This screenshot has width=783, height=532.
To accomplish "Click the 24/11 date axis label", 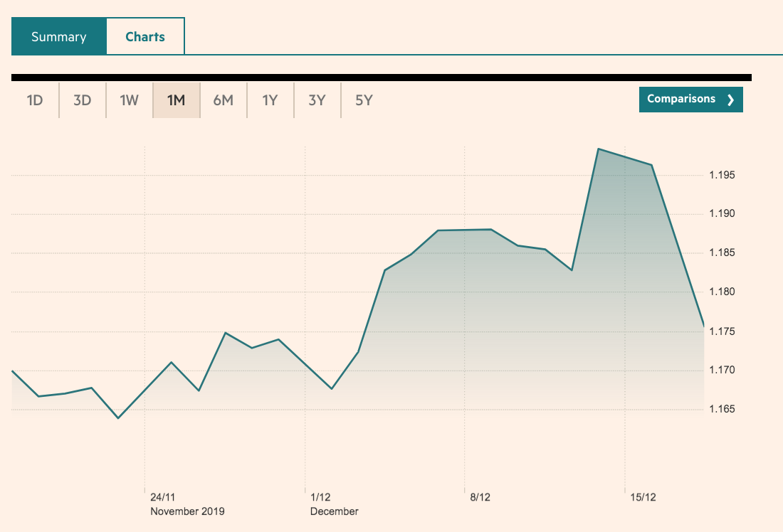I will (x=163, y=497).
